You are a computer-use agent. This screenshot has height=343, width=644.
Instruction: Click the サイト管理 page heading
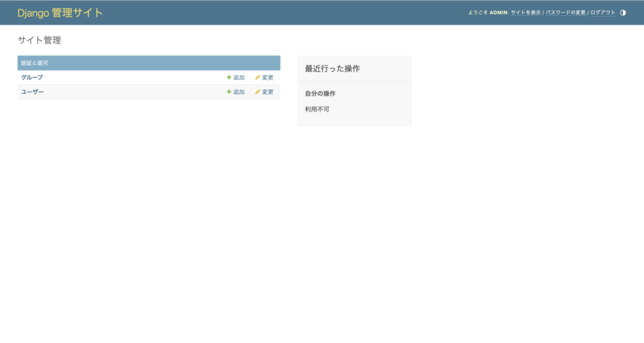39,40
